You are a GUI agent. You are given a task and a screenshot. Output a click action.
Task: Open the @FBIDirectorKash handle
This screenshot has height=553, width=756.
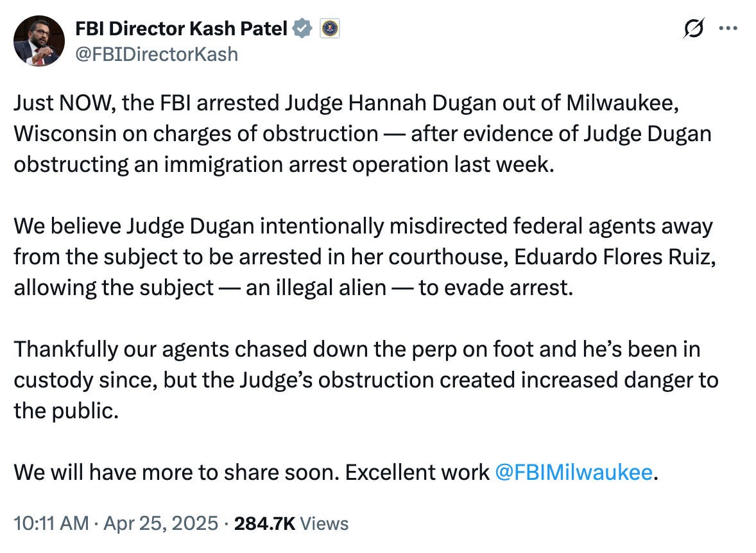159,55
